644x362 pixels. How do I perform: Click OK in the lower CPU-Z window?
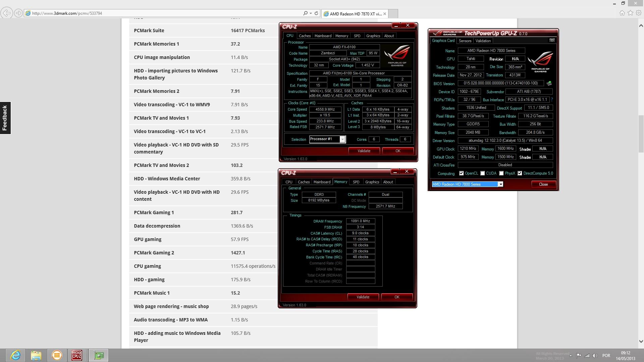[397, 297]
